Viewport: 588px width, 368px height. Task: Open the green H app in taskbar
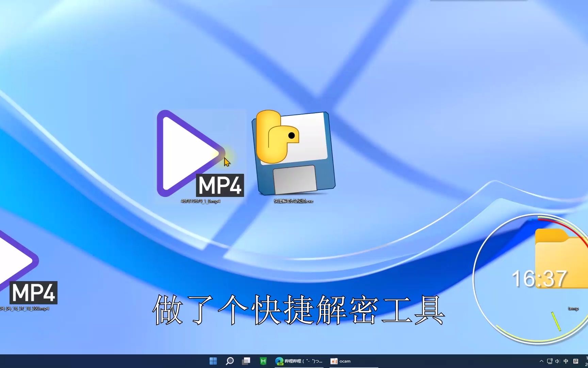[x=263, y=361]
